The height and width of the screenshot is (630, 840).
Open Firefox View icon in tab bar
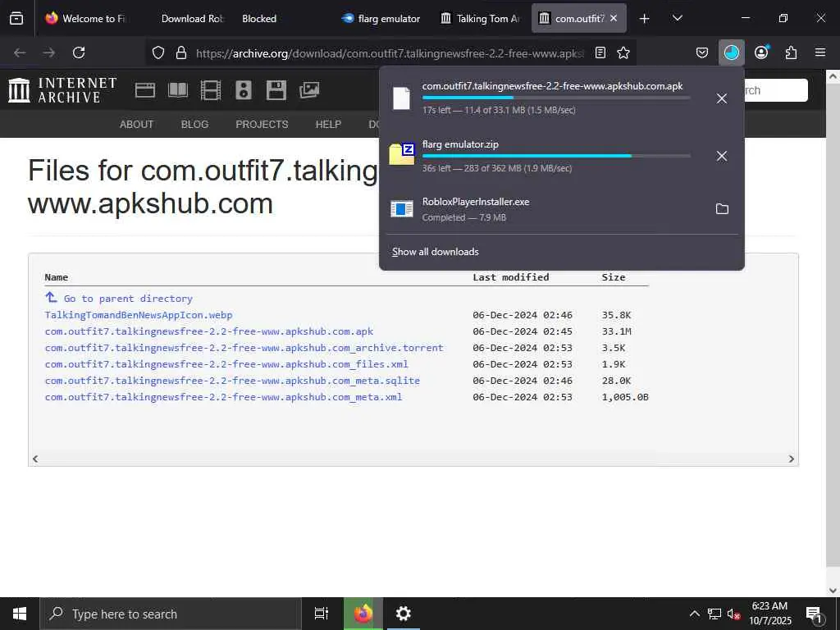[x=16, y=18]
